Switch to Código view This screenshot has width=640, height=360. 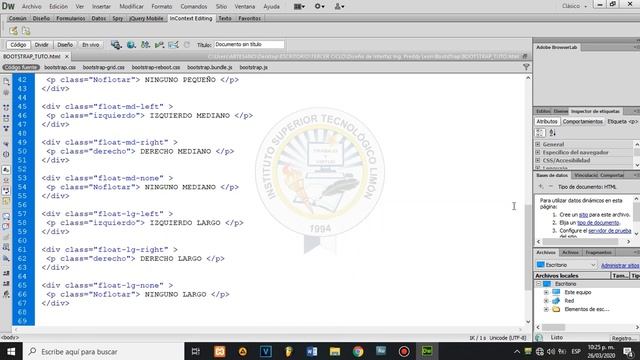18,45
